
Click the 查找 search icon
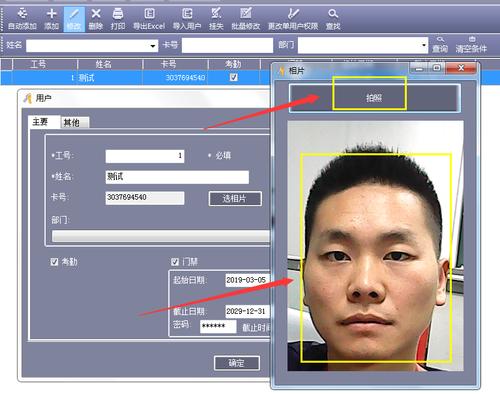pyautogui.click(x=333, y=19)
